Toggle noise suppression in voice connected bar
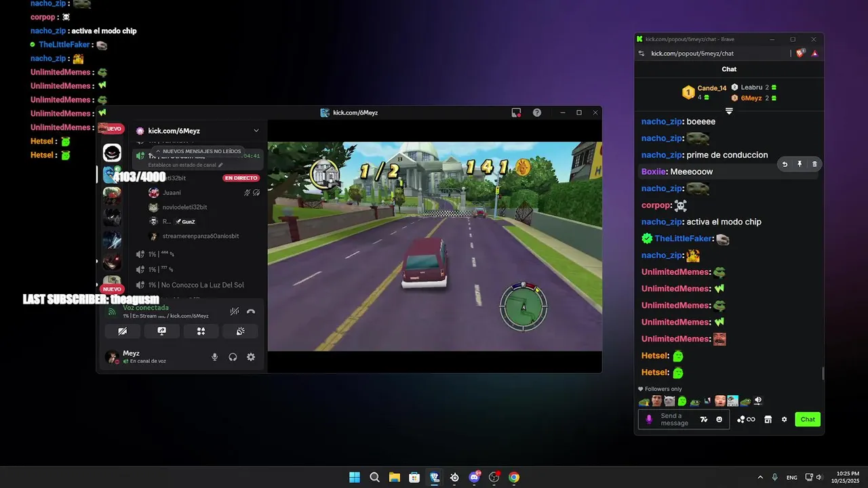Image resolution: width=868 pixels, height=488 pixels. (x=234, y=312)
